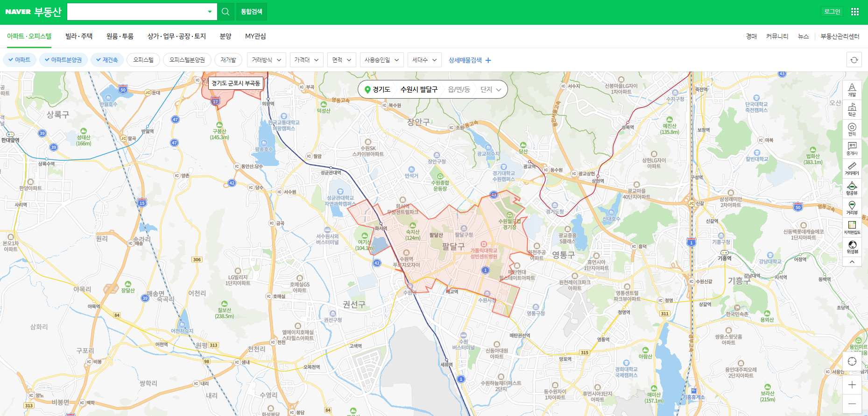The width and height of the screenshot is (868, 416).
Task: Toggle the 아파트분양권 filter chip
Action: (64, 60)
